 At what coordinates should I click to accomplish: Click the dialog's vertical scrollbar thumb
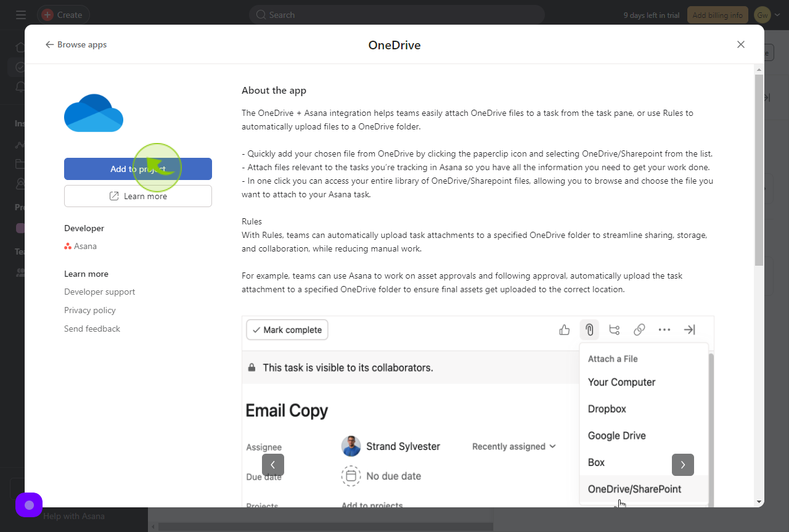759,170
